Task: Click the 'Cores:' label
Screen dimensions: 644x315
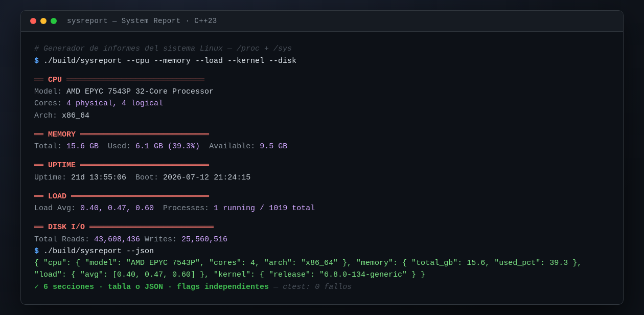Action: 48,103
